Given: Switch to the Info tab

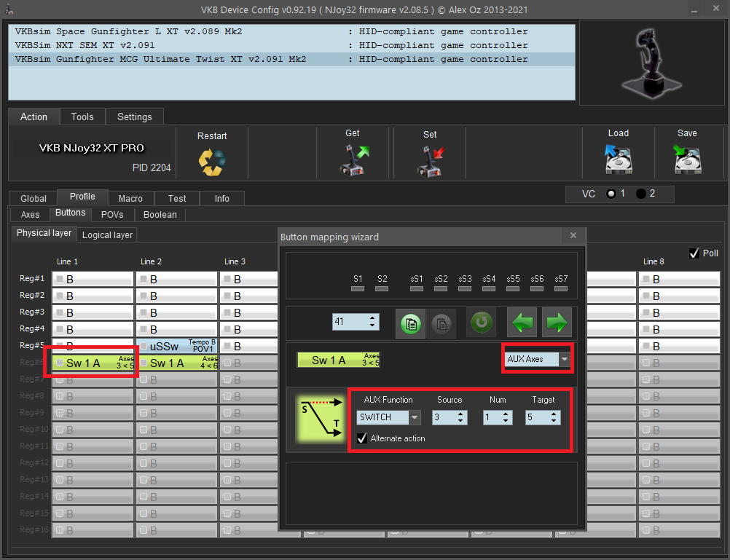Looking at the screenshot, I should click(222, 198).
